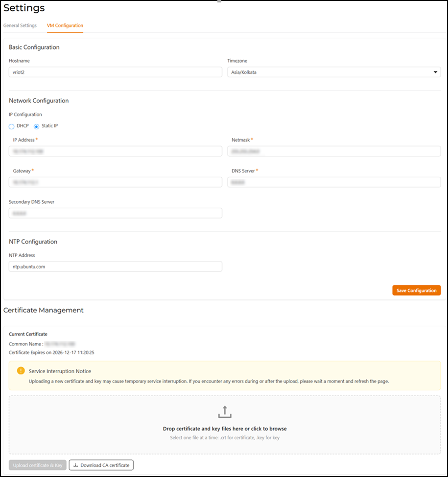Click the Common Name label text
Screen dimensions: 448x477
26,344
